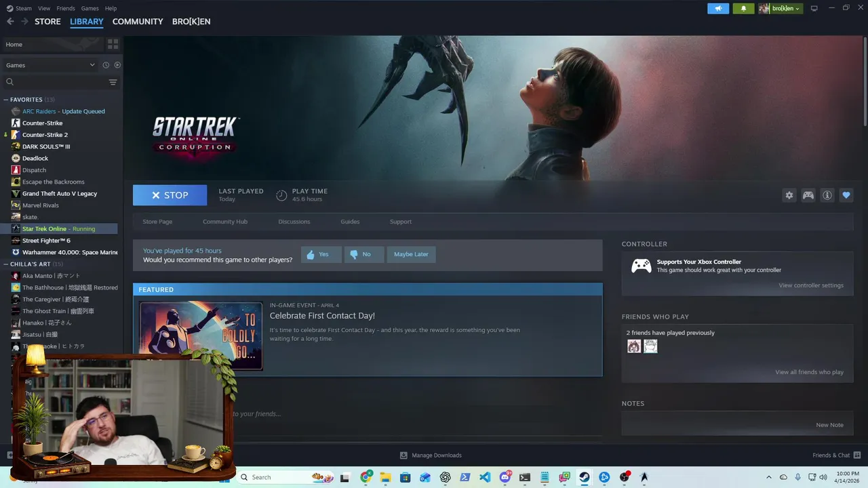Image resolution: width=868 pixels, height=488 pixels.
Task: Open the Guides link
Action: click(x=350, y=222)
